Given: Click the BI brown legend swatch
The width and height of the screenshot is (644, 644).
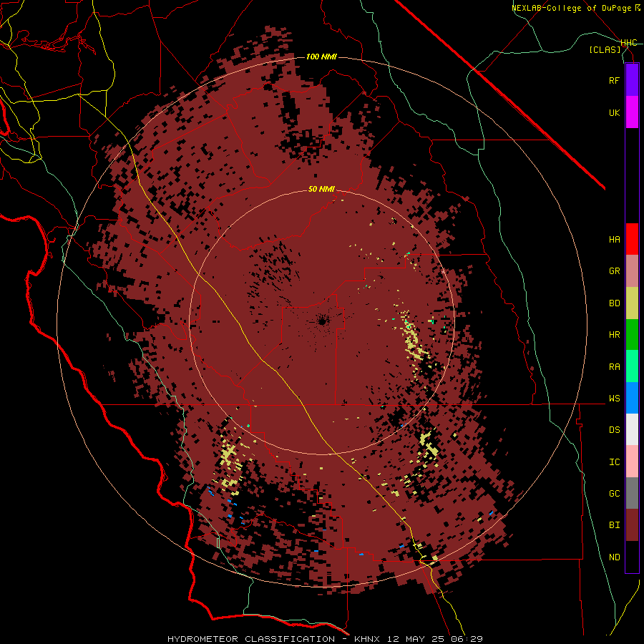Looking at the screenshot, I should click(632, 525).
